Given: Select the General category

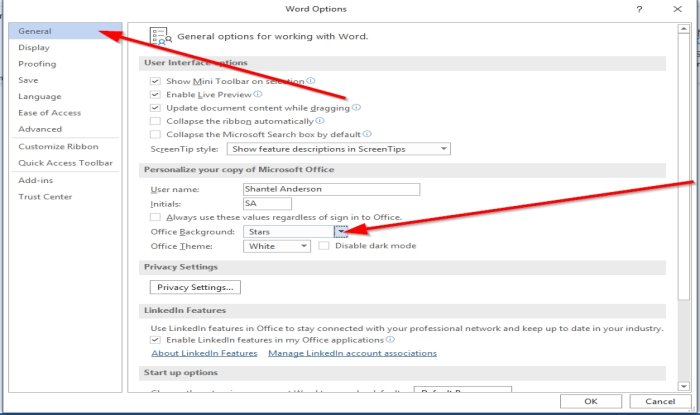Looking at the screenshot, I should click(x=65, y=31).
